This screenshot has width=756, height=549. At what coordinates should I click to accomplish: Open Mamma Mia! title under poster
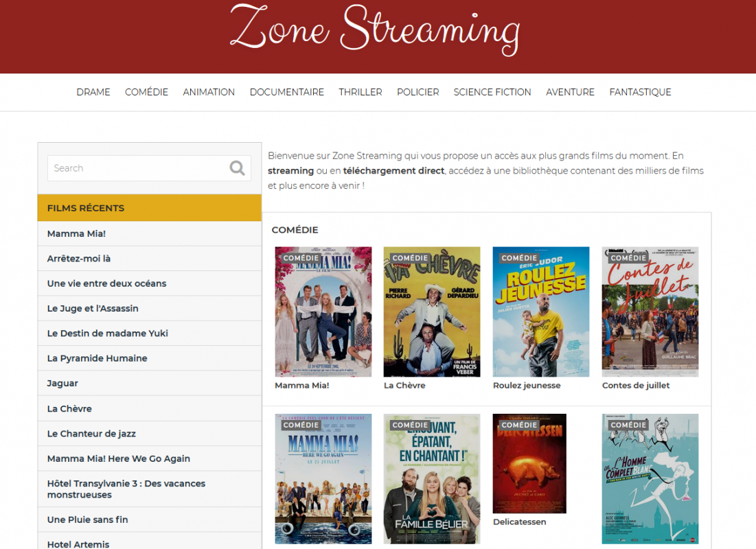point(302,386)
